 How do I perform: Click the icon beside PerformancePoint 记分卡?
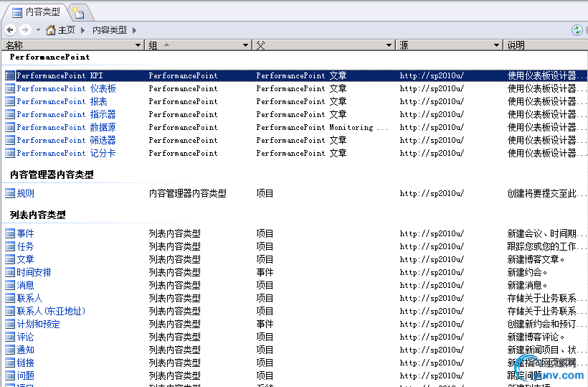click(10, 153)
